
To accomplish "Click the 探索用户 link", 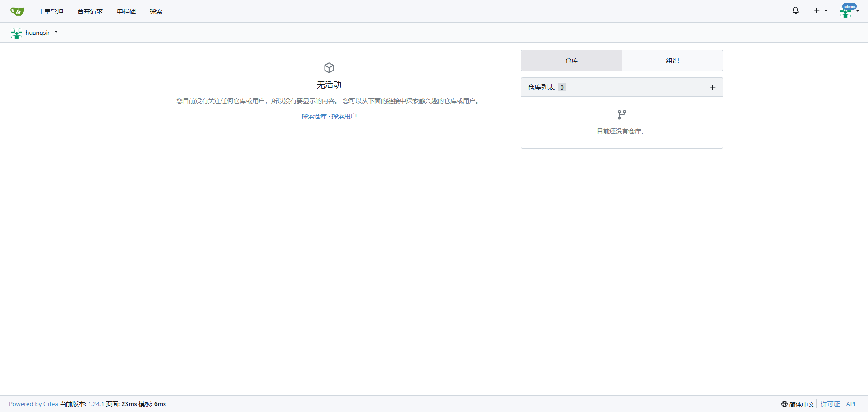I will (344, 116).
